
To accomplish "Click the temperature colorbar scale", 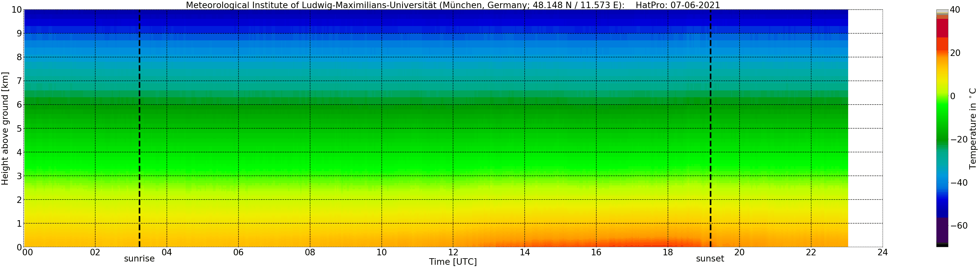I will point(942,128).
